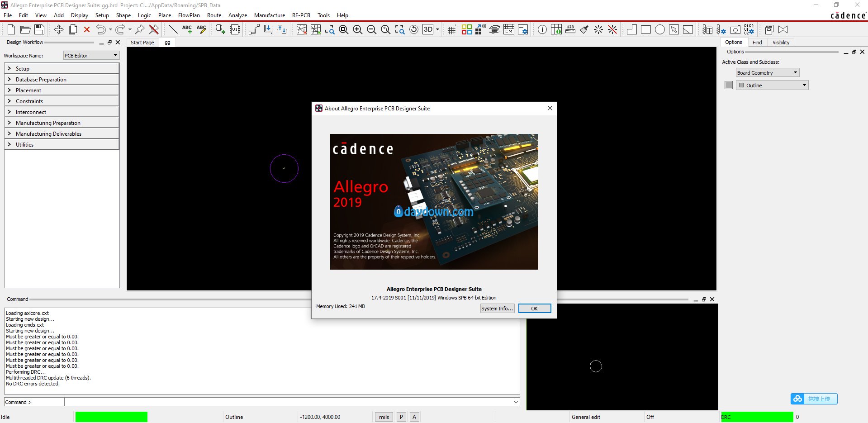Image resolution: width=868 pixels, height=423 pixels.
Task: Select the Shape Add Circle icon
Action: [x=660, y=29]
